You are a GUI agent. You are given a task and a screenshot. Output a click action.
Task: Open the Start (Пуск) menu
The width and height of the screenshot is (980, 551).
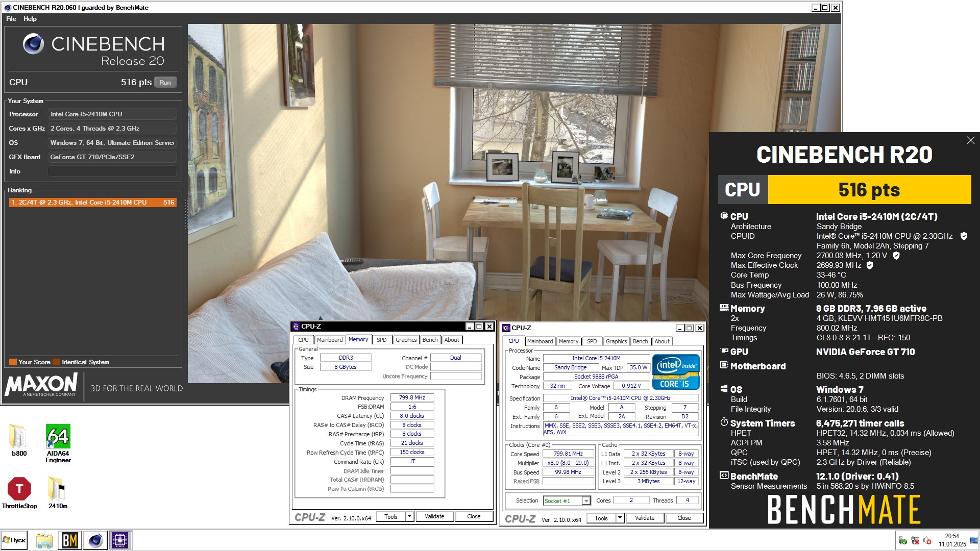14,540
